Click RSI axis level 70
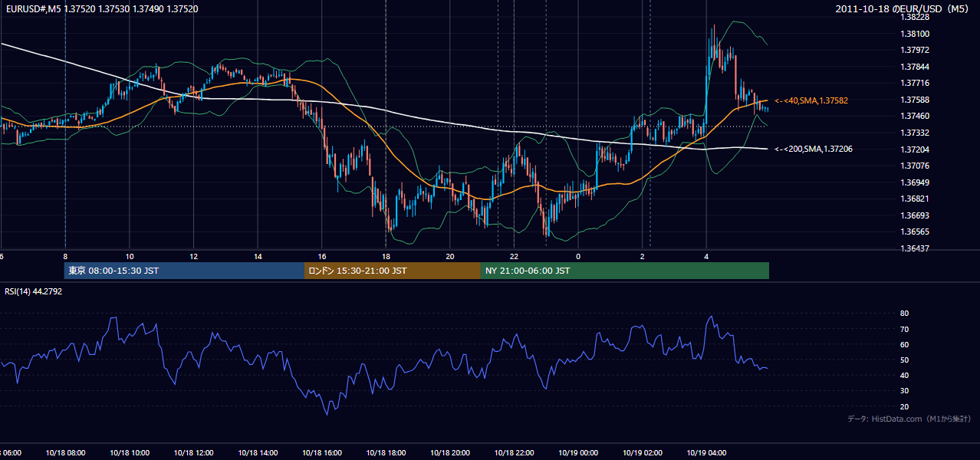 904,329
